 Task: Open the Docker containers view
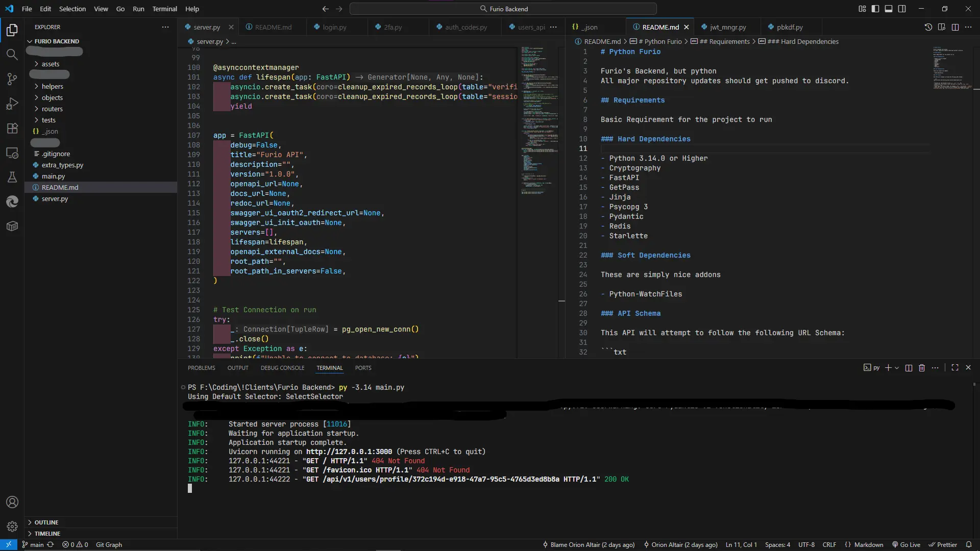point(12,226)
